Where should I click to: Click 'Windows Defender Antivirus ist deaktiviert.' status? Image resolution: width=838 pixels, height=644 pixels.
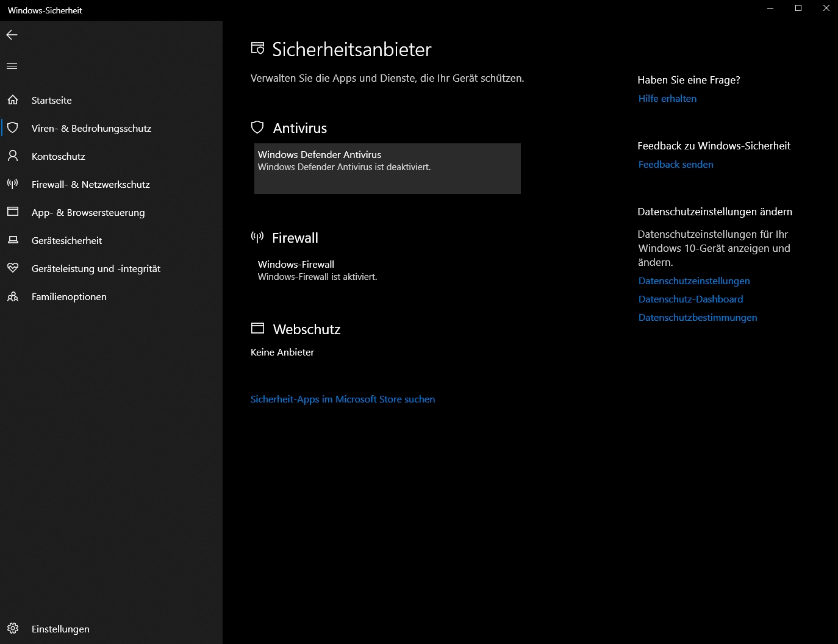344,167
